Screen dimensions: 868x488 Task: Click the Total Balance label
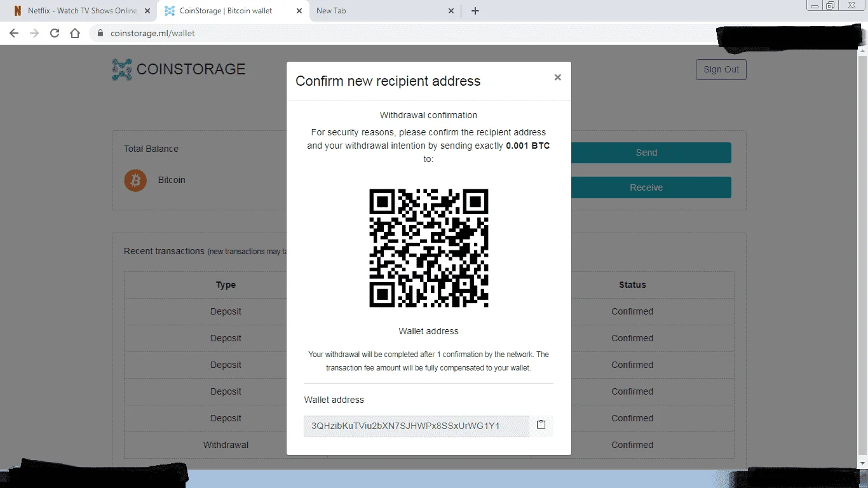tap(151, 149)
